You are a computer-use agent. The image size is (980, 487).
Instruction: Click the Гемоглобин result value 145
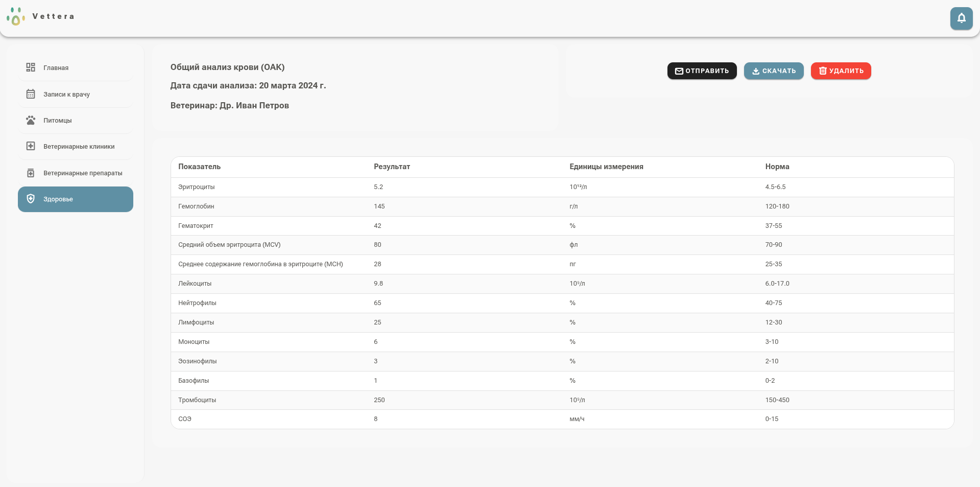click(379, 206)
